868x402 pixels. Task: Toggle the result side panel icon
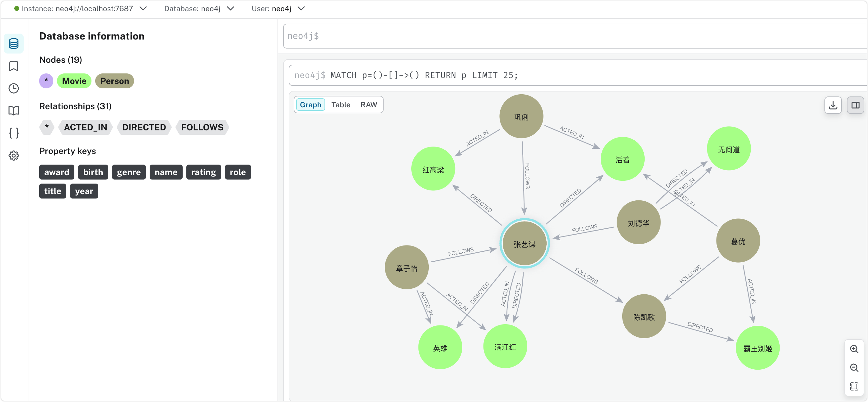pos(855,105)
